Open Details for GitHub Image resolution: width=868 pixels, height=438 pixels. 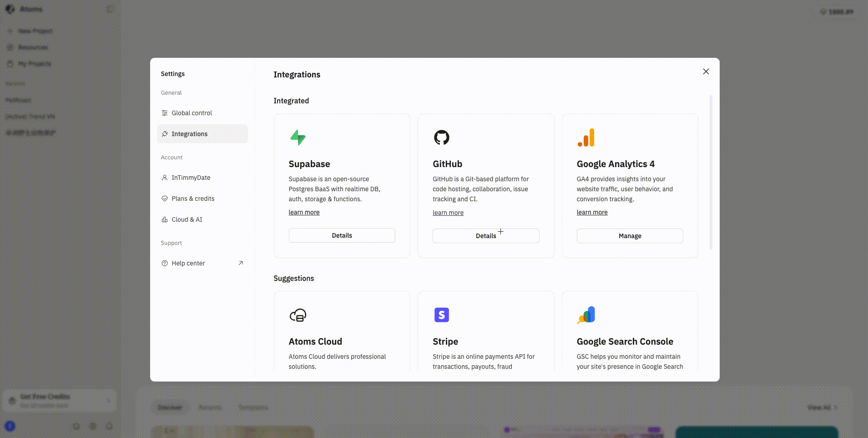click(x=485, y=235)
